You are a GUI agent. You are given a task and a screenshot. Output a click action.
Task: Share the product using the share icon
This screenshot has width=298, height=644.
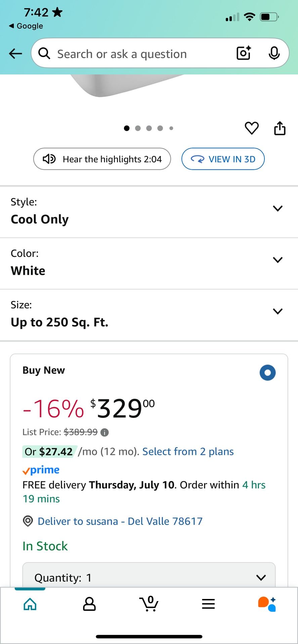coord(280,128)
